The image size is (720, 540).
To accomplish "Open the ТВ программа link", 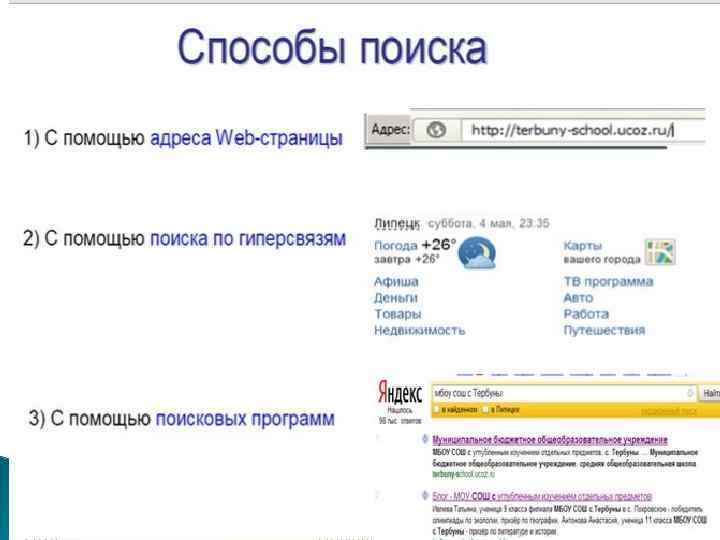I will [x=608, y=281].
